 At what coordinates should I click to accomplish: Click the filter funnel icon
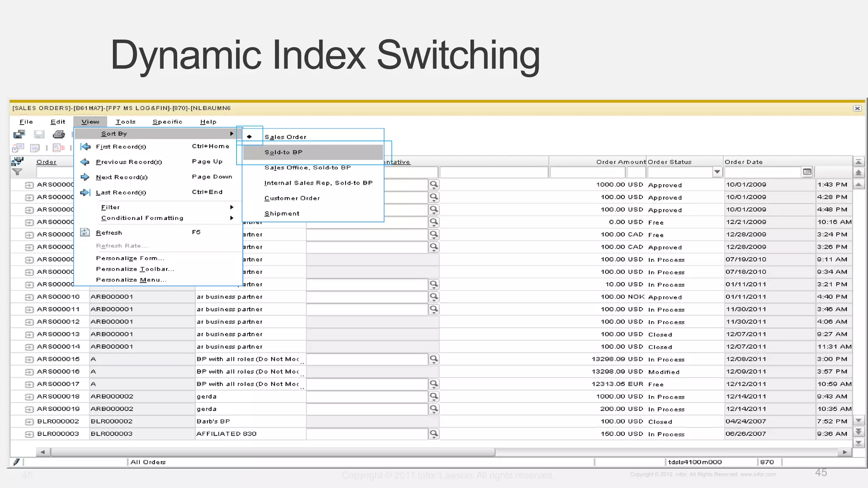(17, 172)
